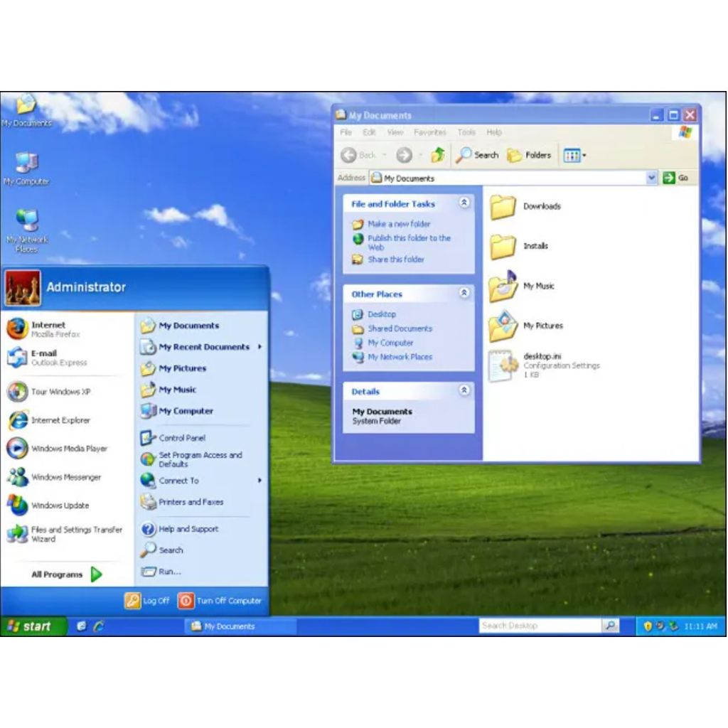
Task: Click the Up folder toolbar icon
Action: pos(438,155)
